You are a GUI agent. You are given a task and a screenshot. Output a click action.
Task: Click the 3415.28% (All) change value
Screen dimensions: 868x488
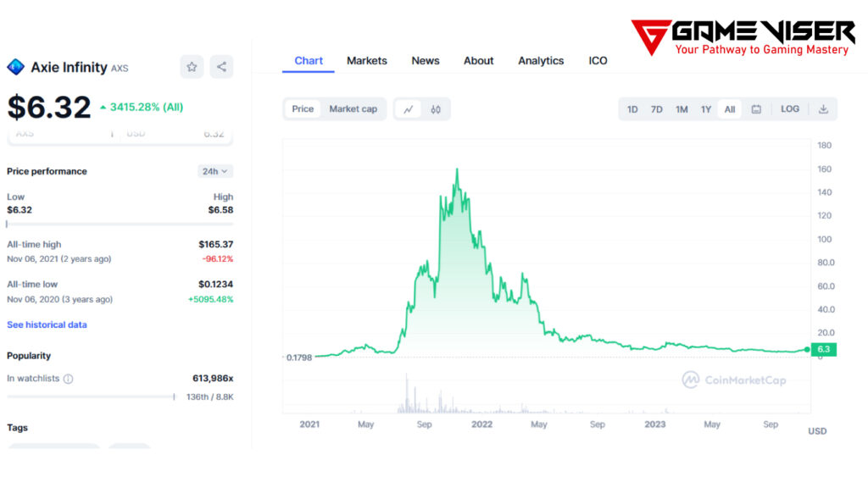(x=147, y=108)
